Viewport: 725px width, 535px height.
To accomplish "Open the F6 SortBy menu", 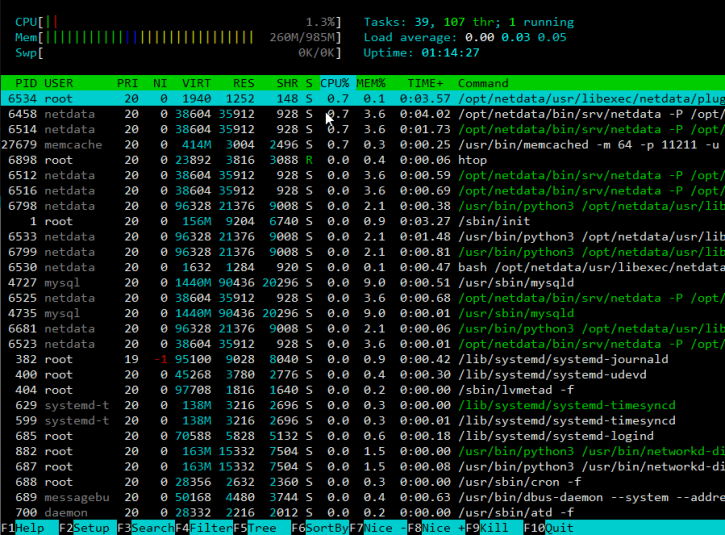I will tap(319, 527).
